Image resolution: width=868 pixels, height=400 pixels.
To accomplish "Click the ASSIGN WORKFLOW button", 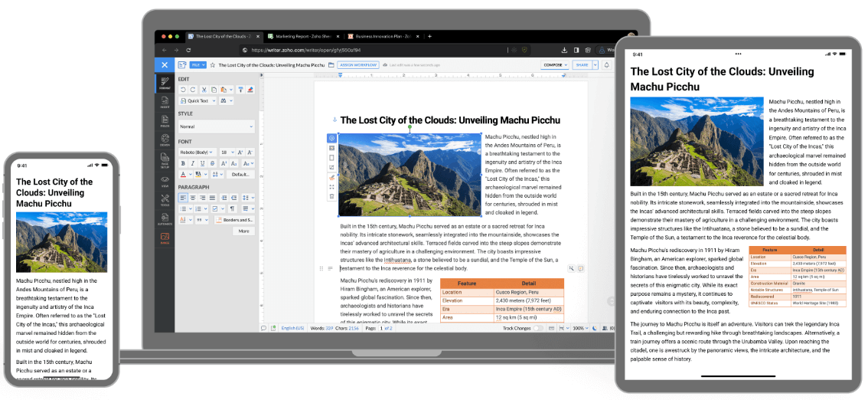I will click(x=358, y=65).
